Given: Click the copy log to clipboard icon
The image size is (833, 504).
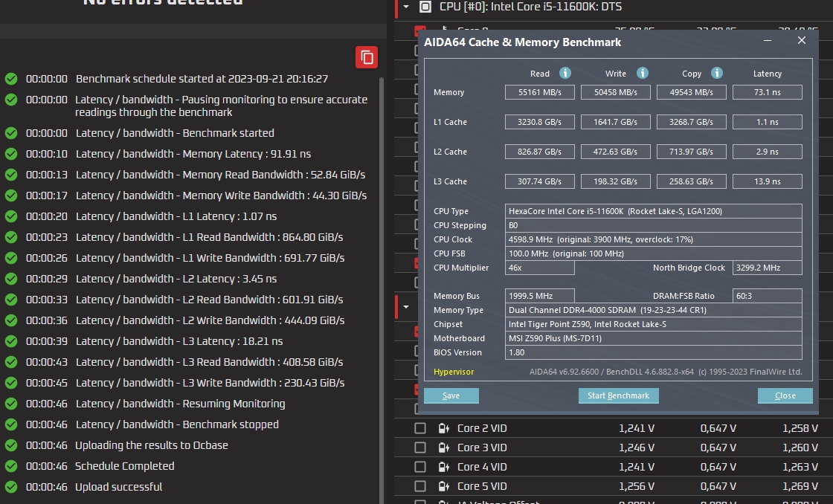Looking at the screenshot, I should pyautogui.click(x=366, y=57).
